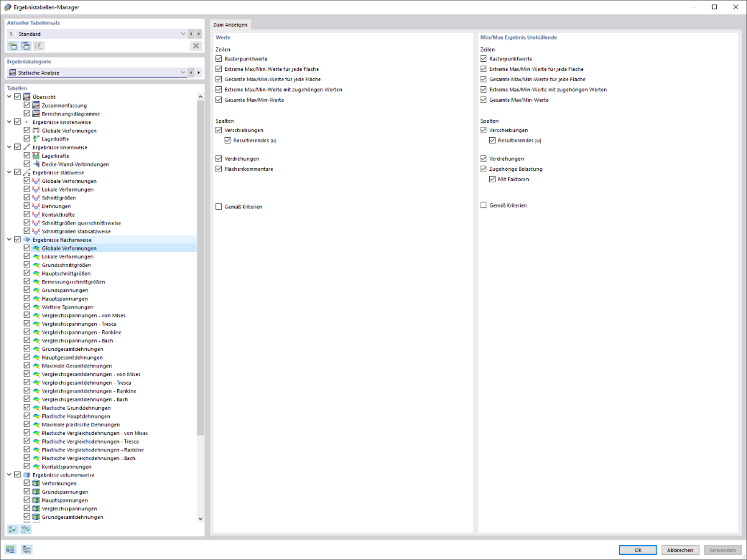Click the Übersicht category icon

tap(27, 97)
